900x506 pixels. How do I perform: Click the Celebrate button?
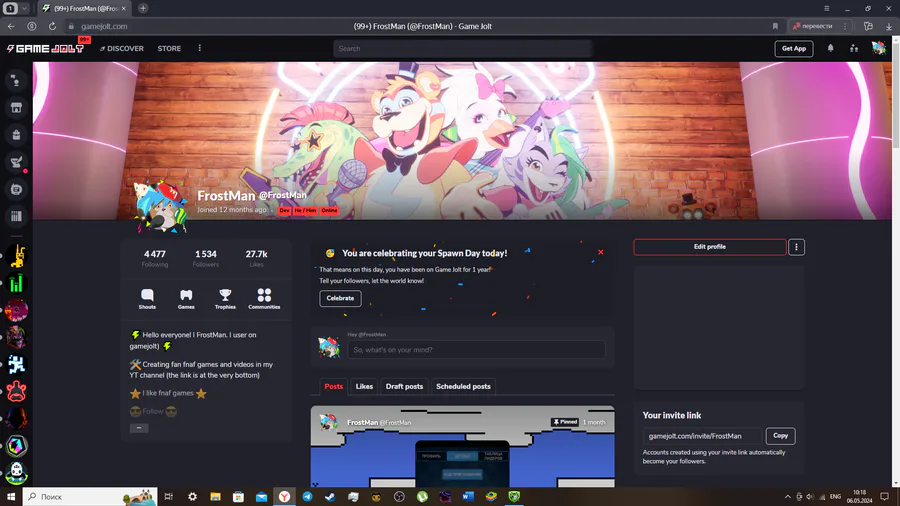tap(340, 298)
